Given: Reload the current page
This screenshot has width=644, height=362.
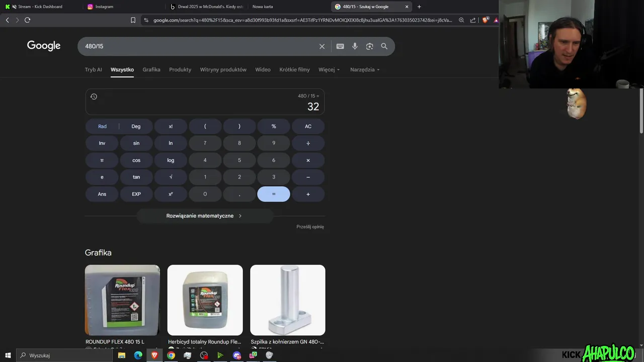Looking at the screenshot, I should (27, 20).
